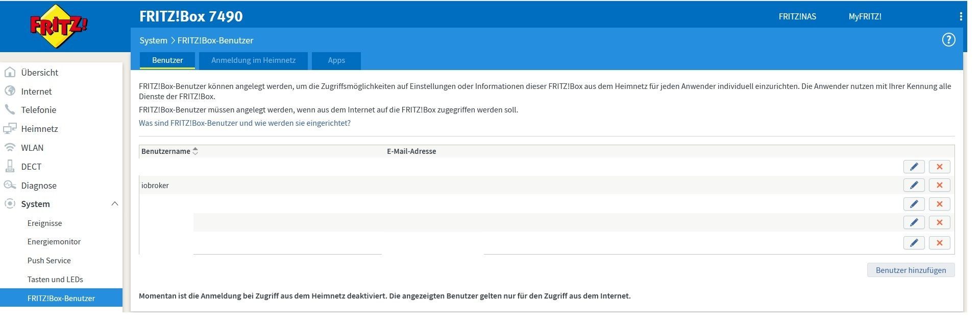Click the Internet globe icon
This screenshot has width=980, height=320.
(10, 91)
